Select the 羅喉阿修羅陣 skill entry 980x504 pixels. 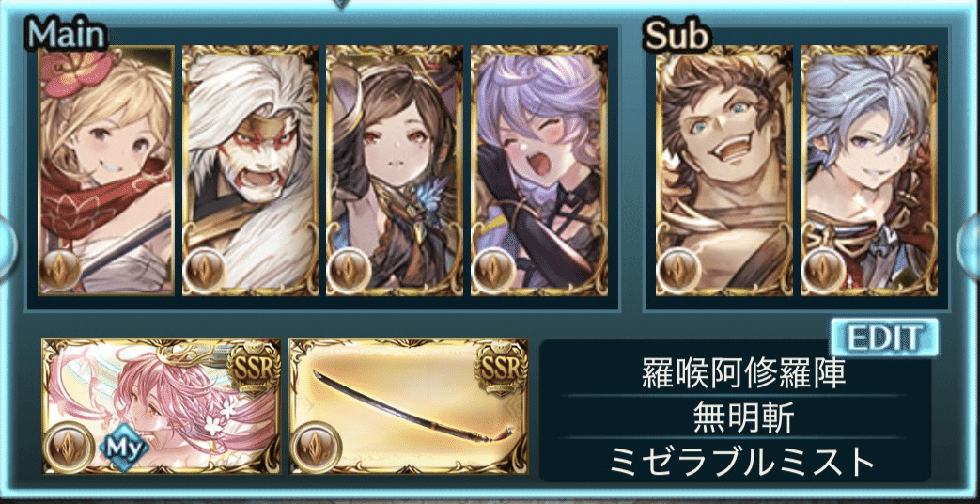click(x=736, y=374)
